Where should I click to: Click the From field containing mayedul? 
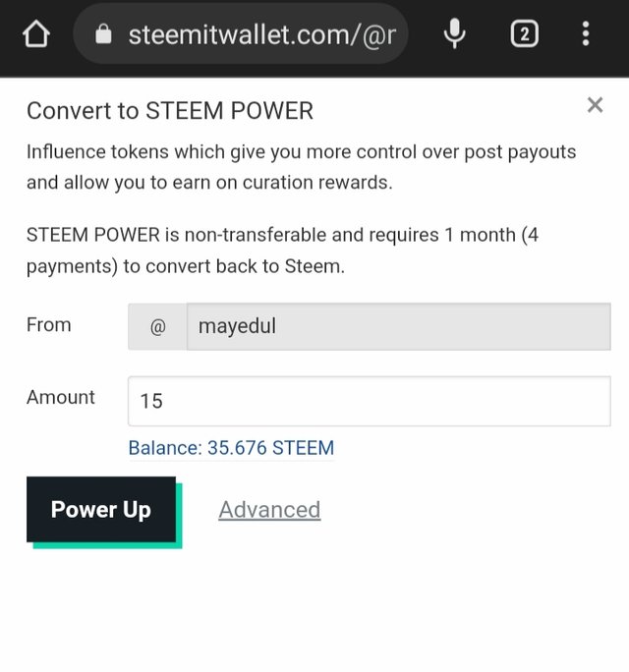click(398, 326)
